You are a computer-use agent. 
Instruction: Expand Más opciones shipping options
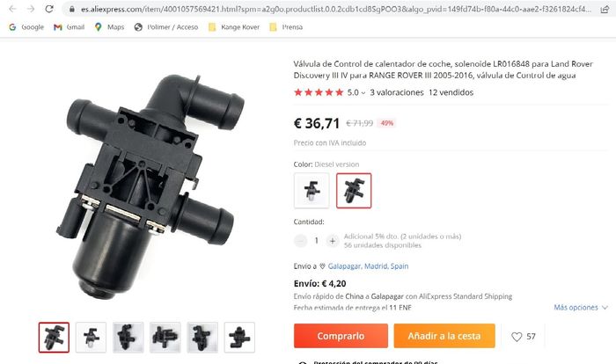tap(581, 308)
